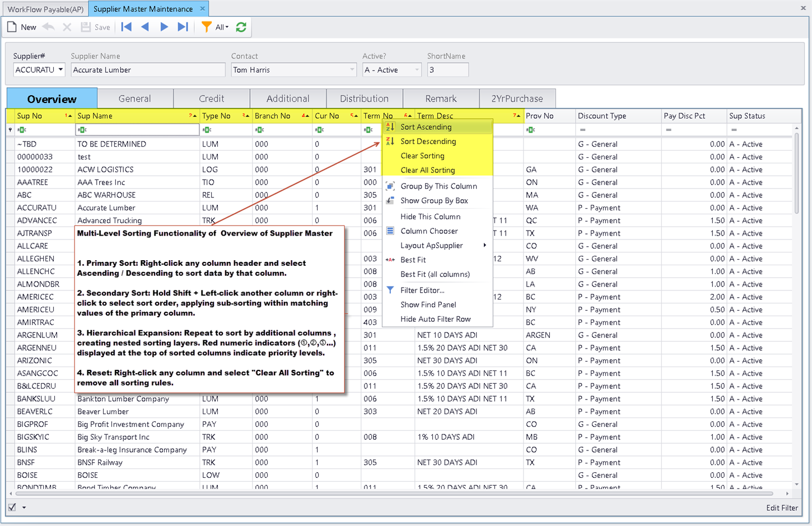The height and width of the screenshot is (526, 812).
Task: Switch to the Distribution tab
Action: (364, 98)
